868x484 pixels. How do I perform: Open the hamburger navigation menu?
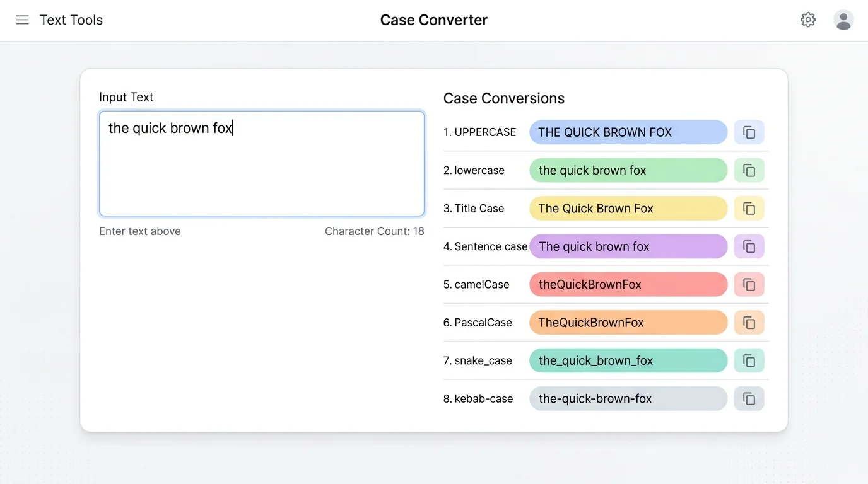[22, 20]
